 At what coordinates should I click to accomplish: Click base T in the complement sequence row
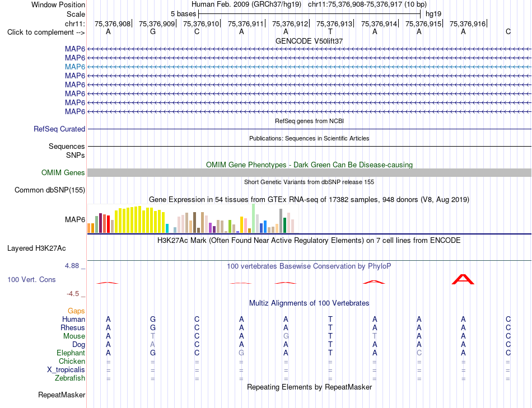[330, 31]
